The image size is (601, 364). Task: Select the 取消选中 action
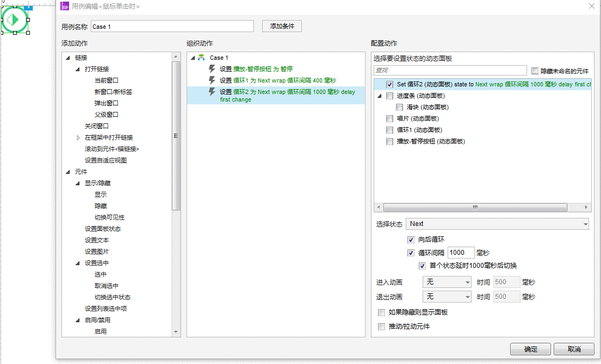pyautogui.click(x=107, y=286)
